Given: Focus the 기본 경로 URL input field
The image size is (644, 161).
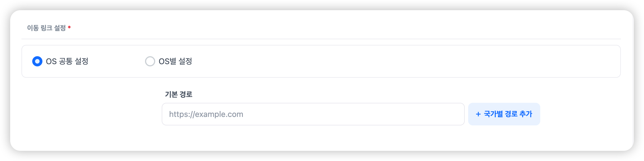Looking at the screenshot, I should point(313,114).
